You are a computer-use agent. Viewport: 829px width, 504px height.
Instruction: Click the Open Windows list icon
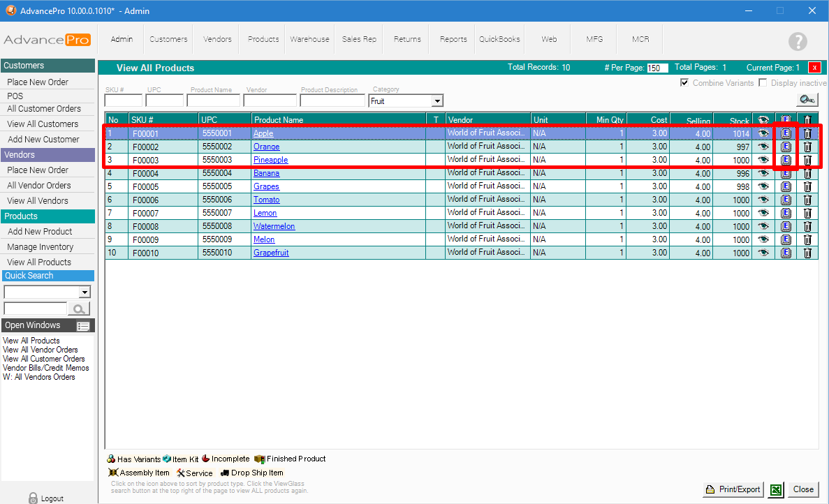(x=83, y=326)
